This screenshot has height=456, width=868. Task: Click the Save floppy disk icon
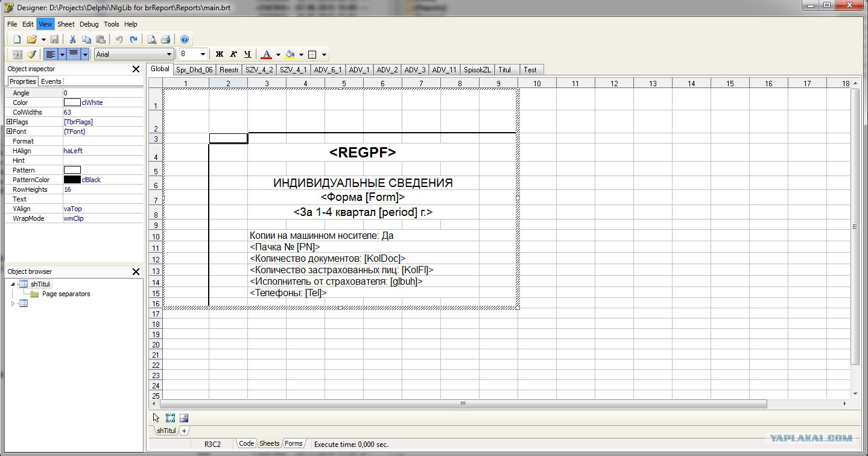pos(54,39)
